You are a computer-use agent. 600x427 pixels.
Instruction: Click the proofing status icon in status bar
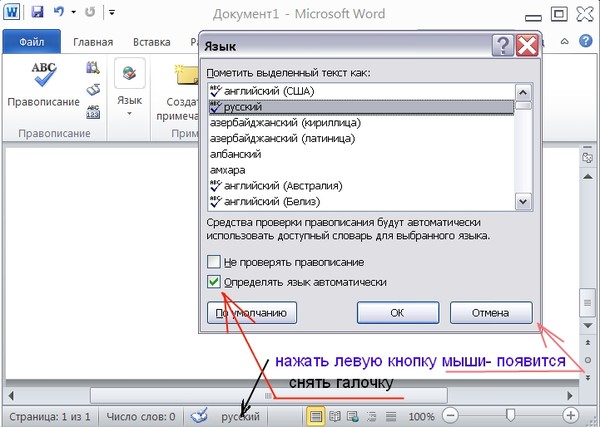(x=200, y=415)
